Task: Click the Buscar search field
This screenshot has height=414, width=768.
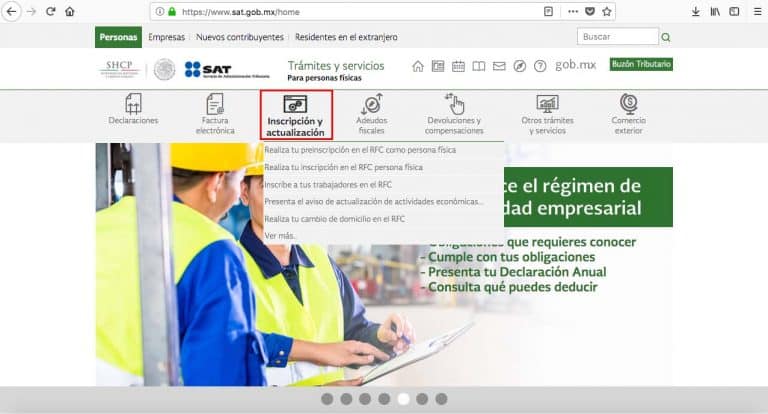Action: click(x=617, y=37)
